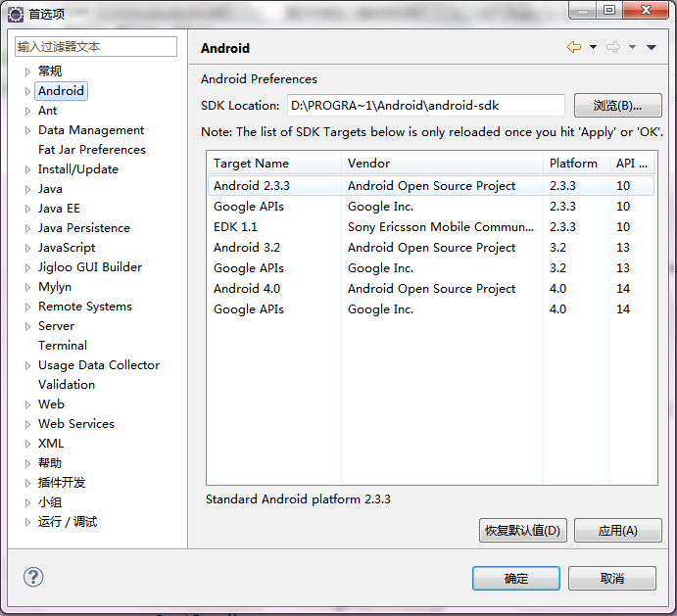This screenshot has height=616, width=677.
Task: Select 运行 / 调试 tree entry
Action: point(68,522)
